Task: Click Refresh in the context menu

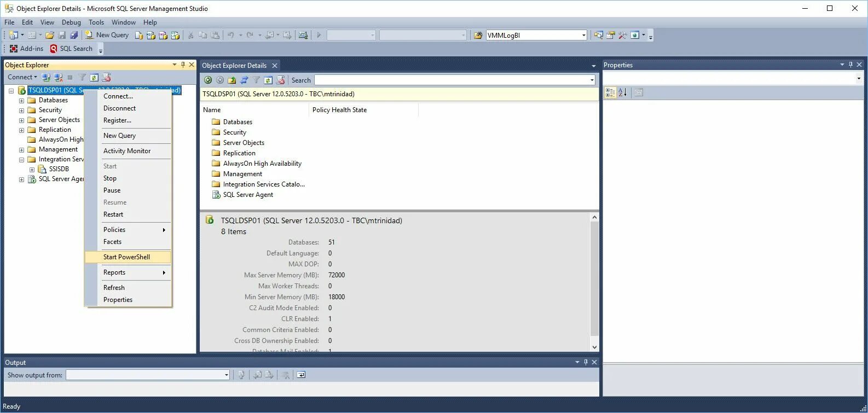Action: point(128,288)
